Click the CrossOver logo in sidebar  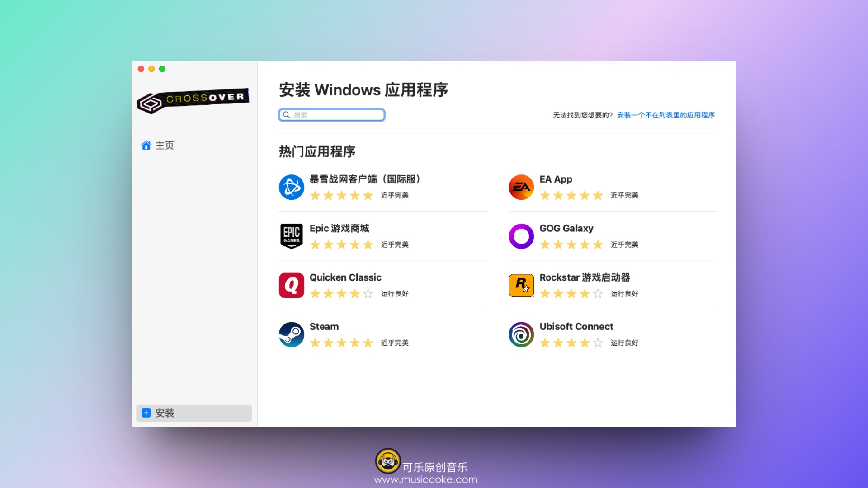tap(193, 100)
